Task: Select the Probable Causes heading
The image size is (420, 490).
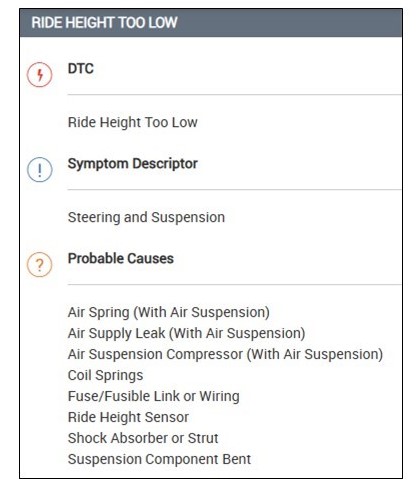Action: coord(121,259)
